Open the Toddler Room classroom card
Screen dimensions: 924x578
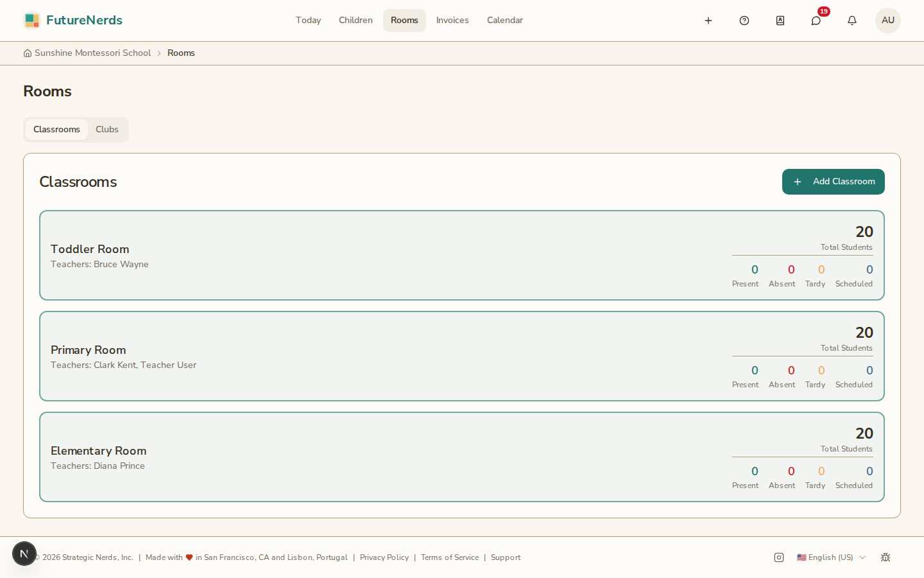pos(462,256)
